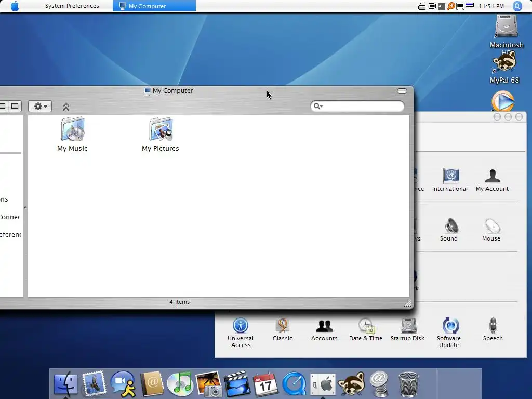Open Spotlight search in menu bar
The image size is (532, 399).
pyautogui.click(x=517, y=6)
